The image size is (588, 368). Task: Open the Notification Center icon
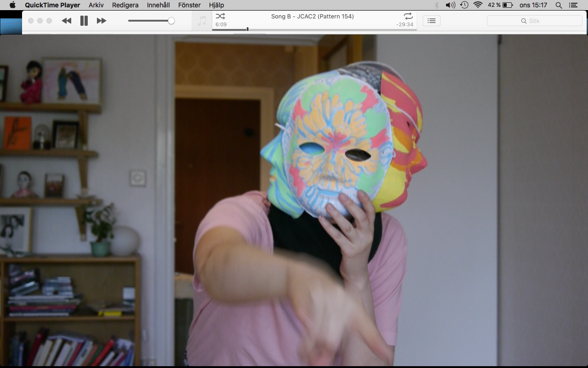[573, 5]
